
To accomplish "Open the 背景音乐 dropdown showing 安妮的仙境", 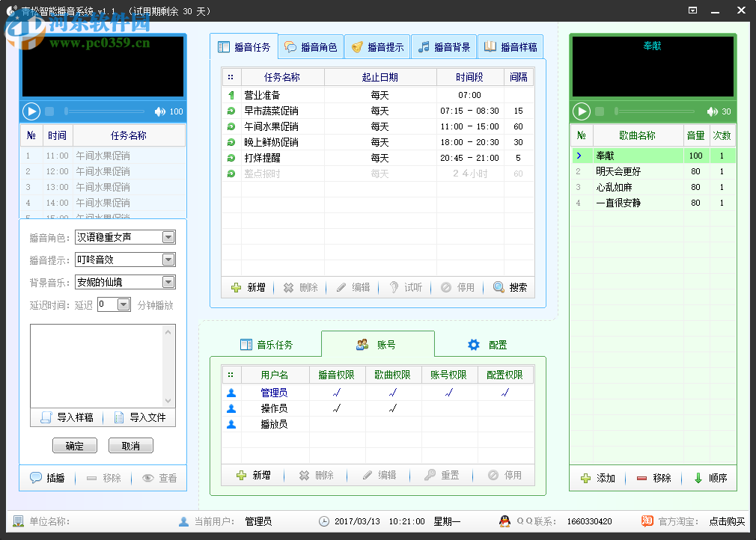I will pyautogui.click(x=170, y=283).
